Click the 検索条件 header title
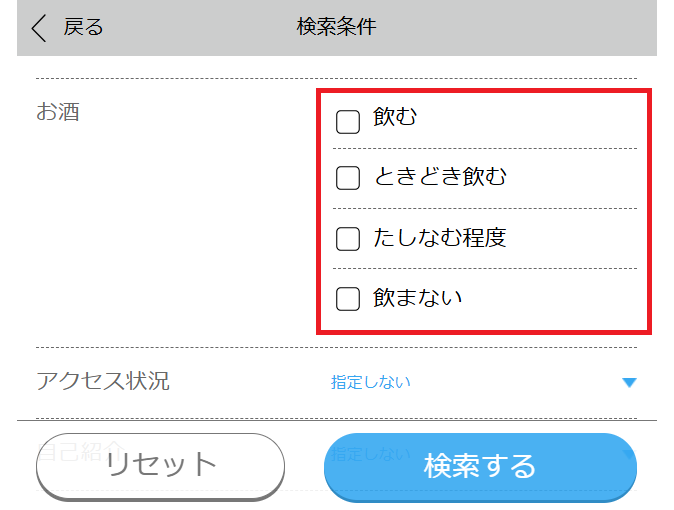Image resolution: width=674 pixels, height=510 pixels. tap(336, 27)
